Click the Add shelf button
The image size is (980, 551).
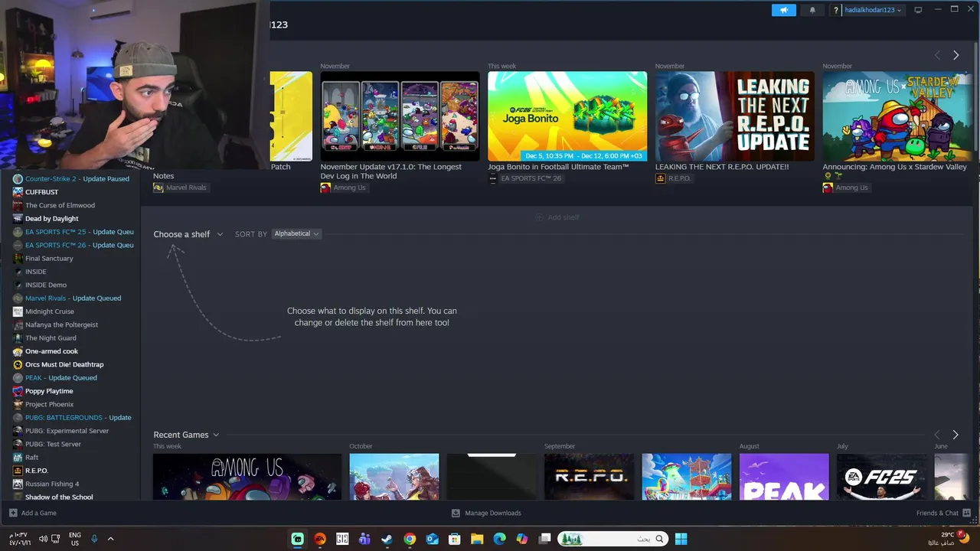[557, 217]
